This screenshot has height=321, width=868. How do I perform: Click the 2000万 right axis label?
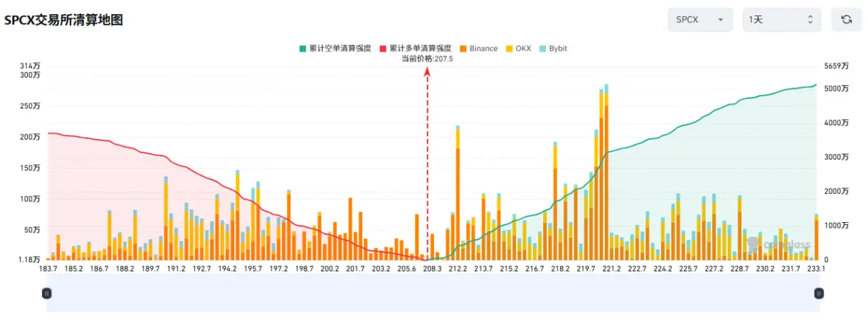836,192
